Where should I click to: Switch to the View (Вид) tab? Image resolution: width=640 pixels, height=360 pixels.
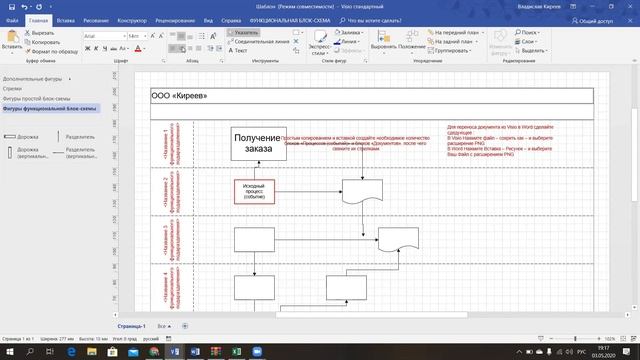click(208, 20)
